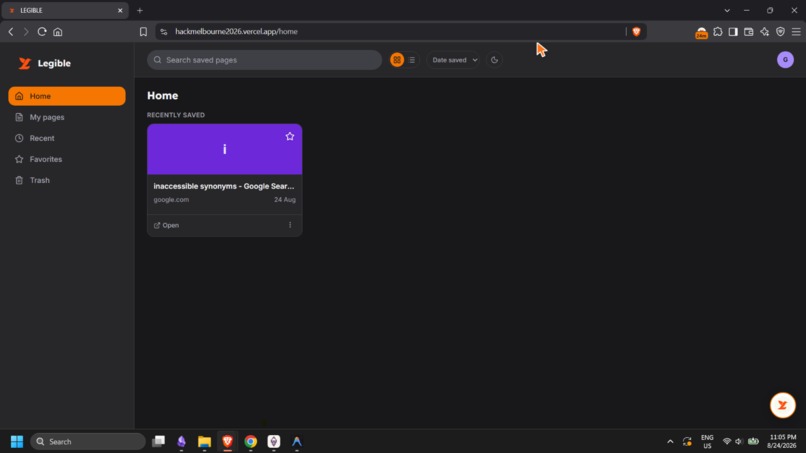Open Chrome from taskbar
Image resolution: width=806 pixels, height=453 pixels.
(x=251, y=442)
